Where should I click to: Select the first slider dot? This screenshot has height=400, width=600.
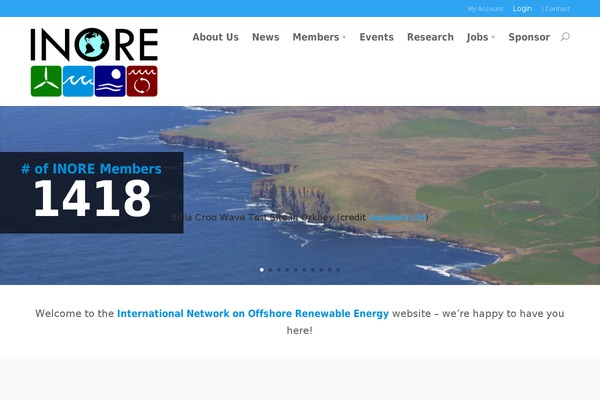click(262, 269)
